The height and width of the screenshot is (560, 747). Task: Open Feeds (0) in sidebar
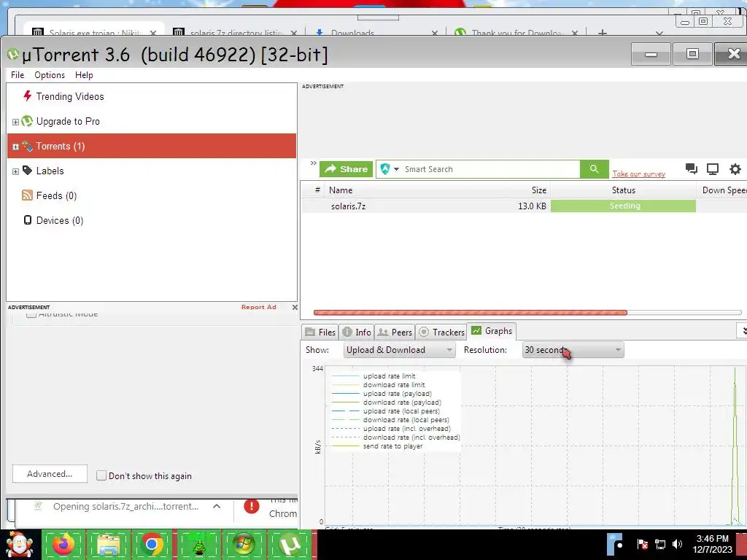point(56,195)
